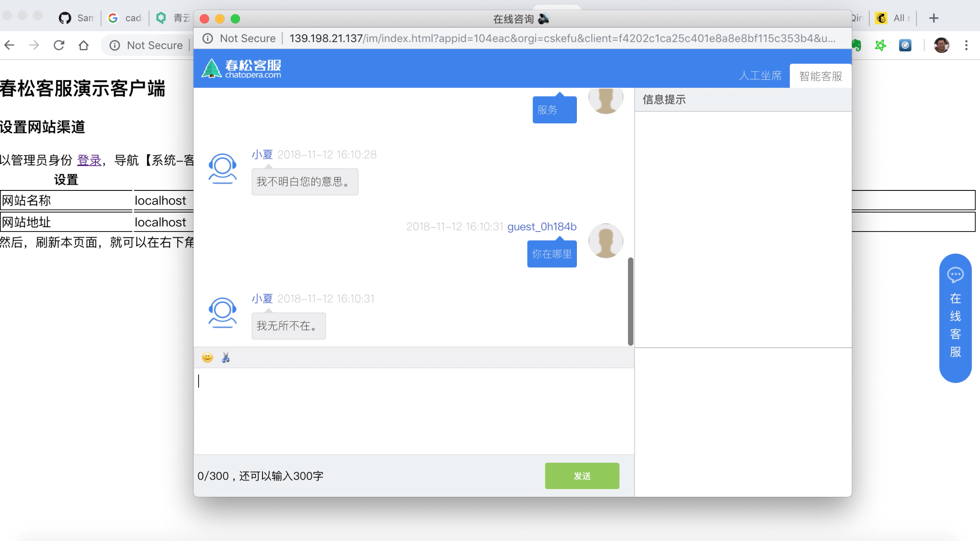The width and height of the screenshot is (980, 541).
Task: Click the browser reload icon
Action: 59,45
